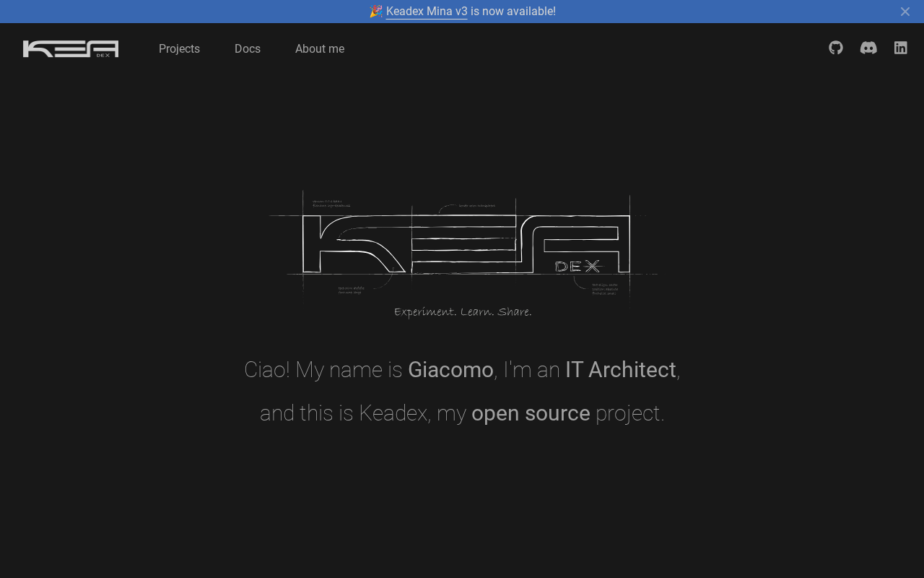
Task: Click the bold name 'Giacomo'
Action: click(x=450, y=370)
